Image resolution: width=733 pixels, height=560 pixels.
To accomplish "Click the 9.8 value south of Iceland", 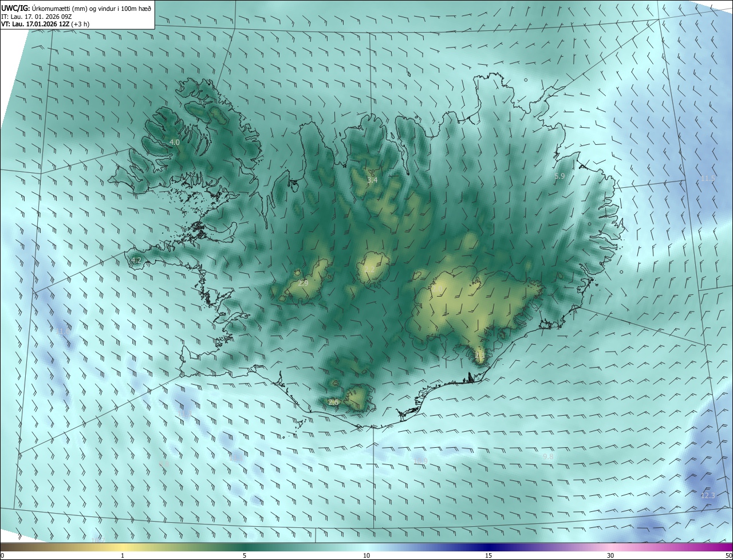I will click(548, 456).
